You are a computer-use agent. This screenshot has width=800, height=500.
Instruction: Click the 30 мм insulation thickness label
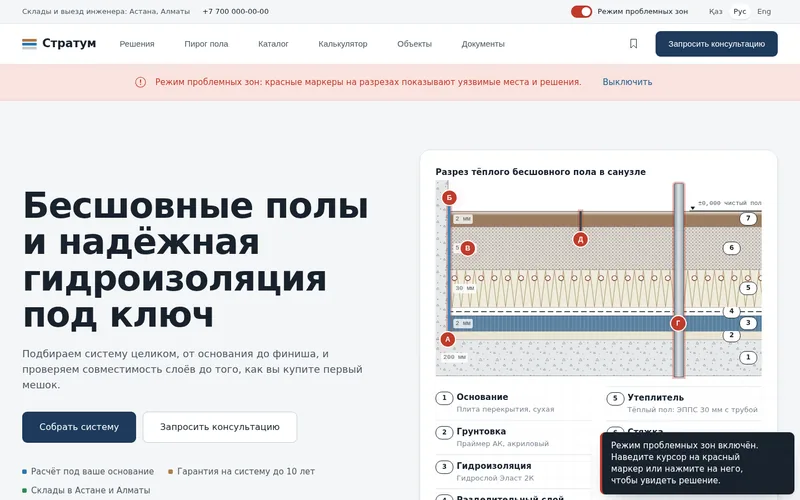[x=464, y=288]
